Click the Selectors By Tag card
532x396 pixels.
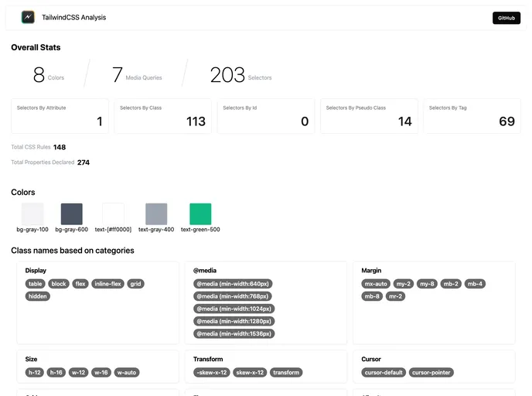click(472, 116)
